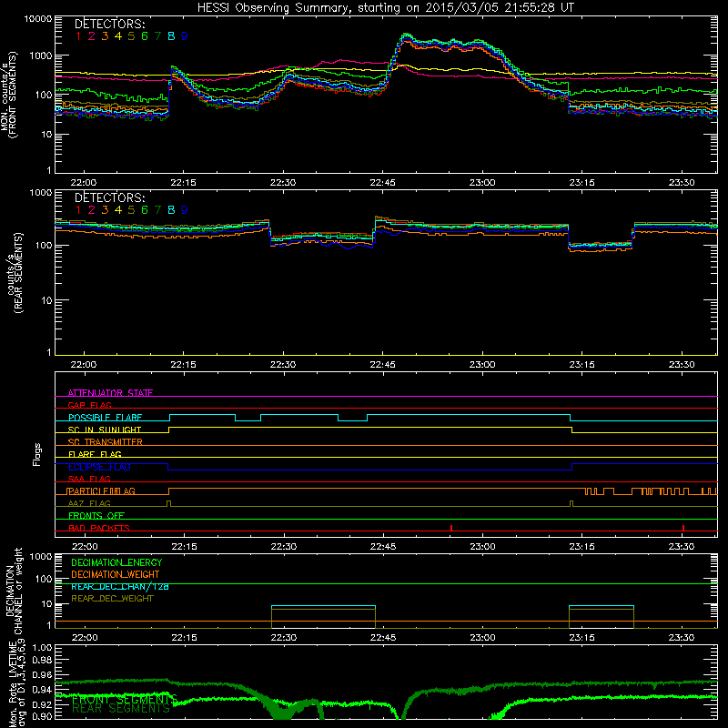Select olive detector 5 in front segments legend
This screenshot has height=728, width=728.
[x=131, y=36]
